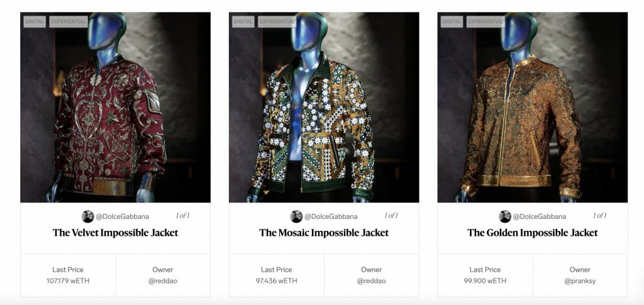Screen dimensions: 644x305
Task: Select EXPERIENTIAL tag on Golden jacket image
Action: click(x=486, y=22)
